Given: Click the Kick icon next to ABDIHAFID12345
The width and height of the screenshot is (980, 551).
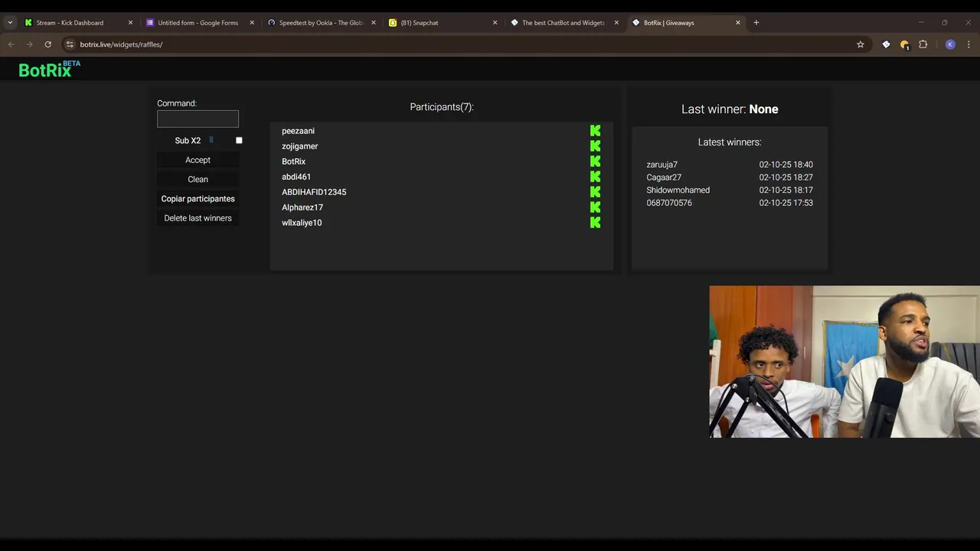Looking at the screenshot, I should pyautogui.click(x=595, y=192).
